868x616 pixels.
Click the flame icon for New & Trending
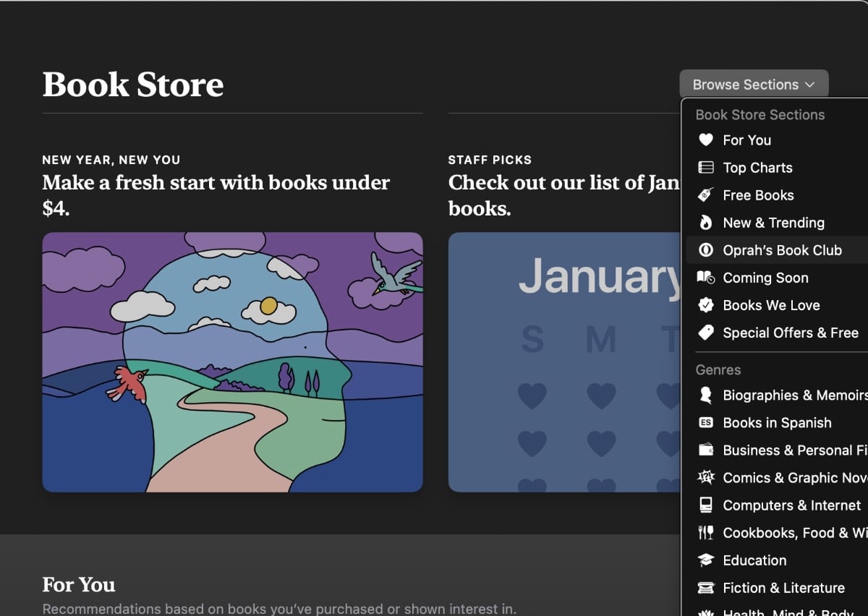pyautogui.click(x=705, y=223)
